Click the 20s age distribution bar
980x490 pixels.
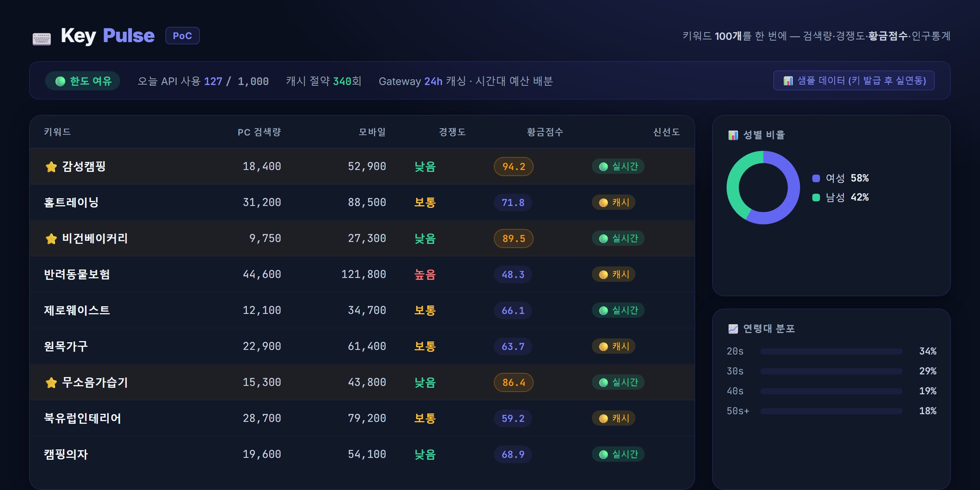click(x=831, y=351)
